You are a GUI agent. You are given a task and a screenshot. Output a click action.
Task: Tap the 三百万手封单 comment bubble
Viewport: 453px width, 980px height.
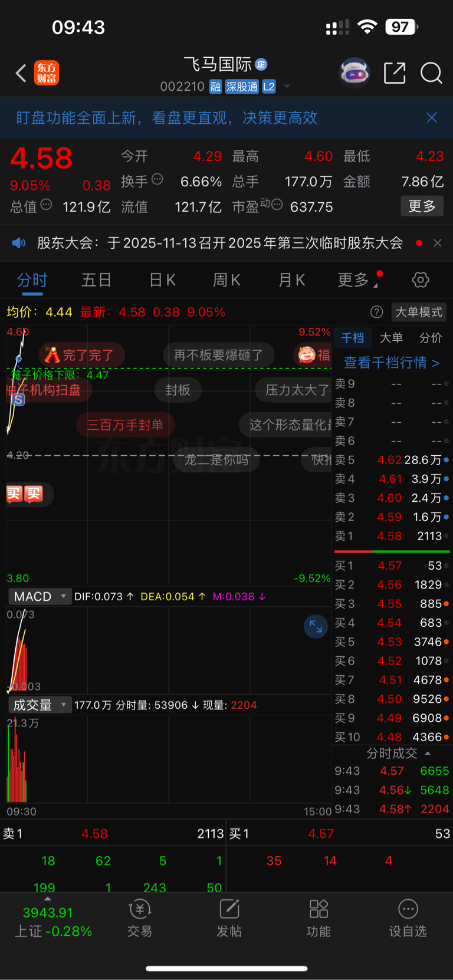[x=125, y=425]
